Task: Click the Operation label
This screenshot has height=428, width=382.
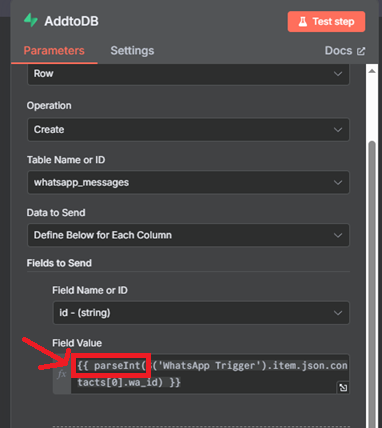Action: pyautogui.click(x=49, y=106)
